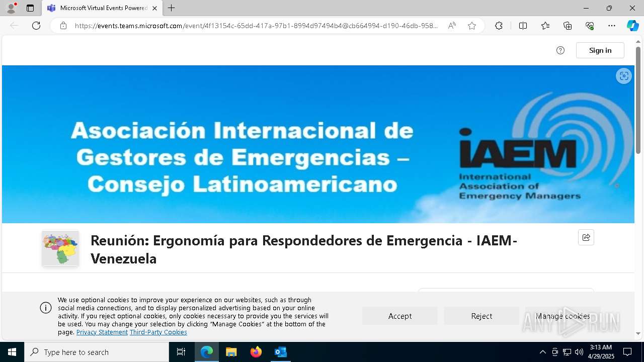Open Browser essentials
The height and width of the screenshot is (362, 644).
590,26
